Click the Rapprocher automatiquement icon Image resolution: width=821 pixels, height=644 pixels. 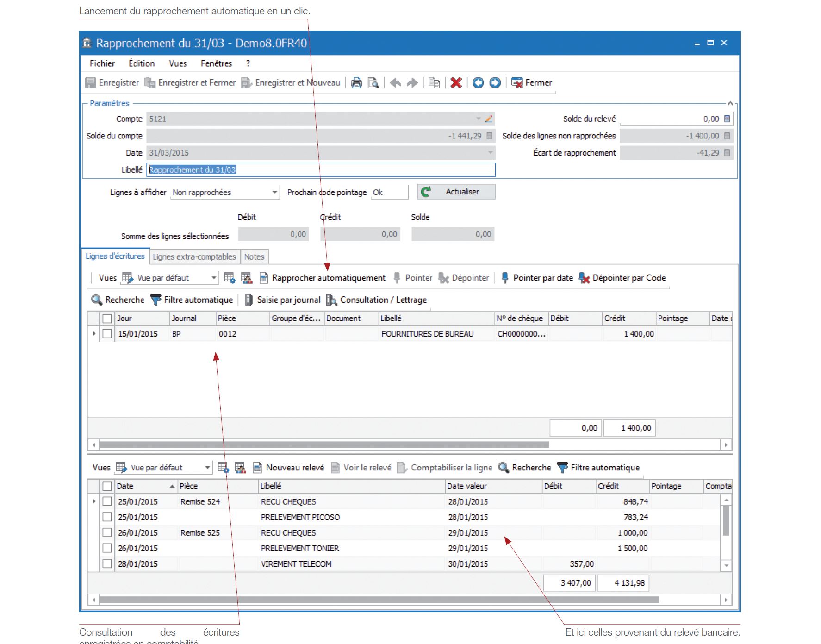(264, 278)
